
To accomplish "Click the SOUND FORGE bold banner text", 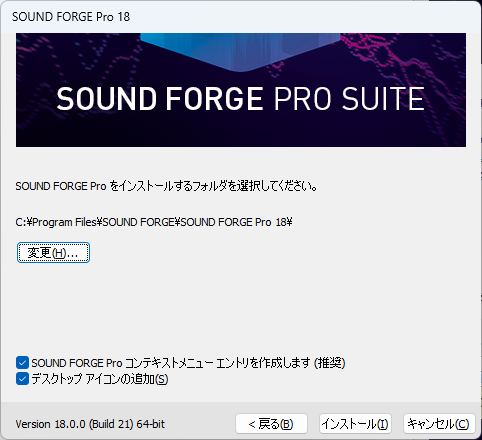I will click(x=160, y=99).
